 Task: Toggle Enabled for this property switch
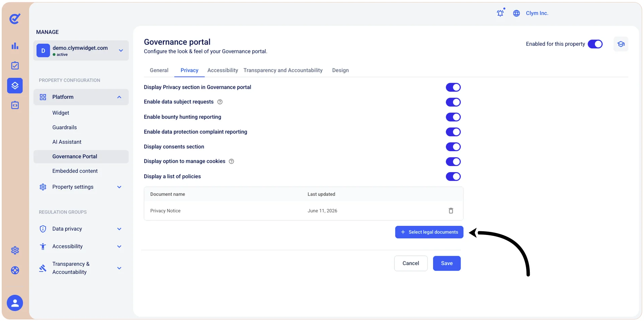[x=595, y=44]
